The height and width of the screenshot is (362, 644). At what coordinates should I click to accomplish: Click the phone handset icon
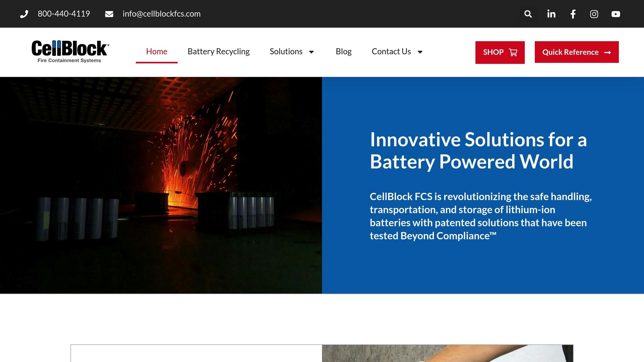point(24,14)
